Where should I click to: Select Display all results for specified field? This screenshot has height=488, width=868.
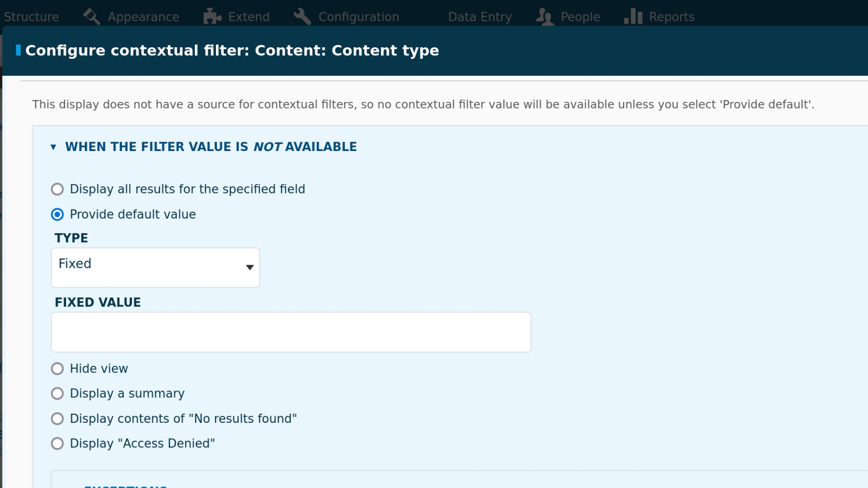[57, 189]
